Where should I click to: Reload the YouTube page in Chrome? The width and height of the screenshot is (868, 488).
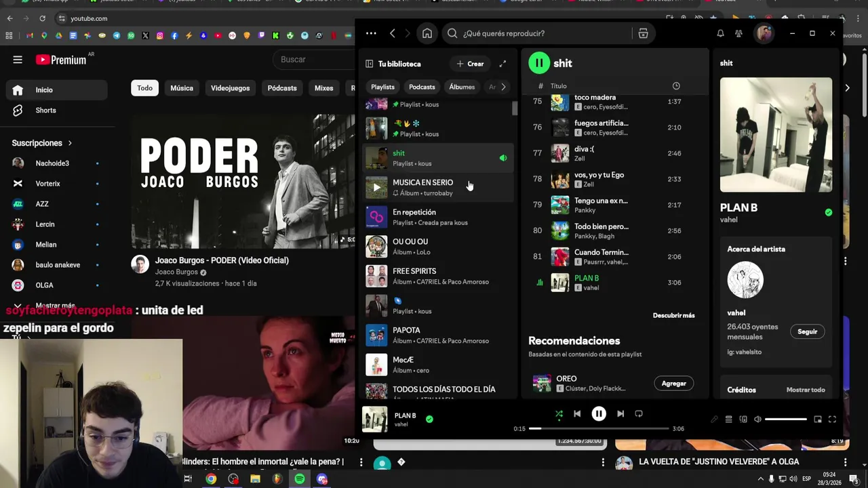[42, 18]
